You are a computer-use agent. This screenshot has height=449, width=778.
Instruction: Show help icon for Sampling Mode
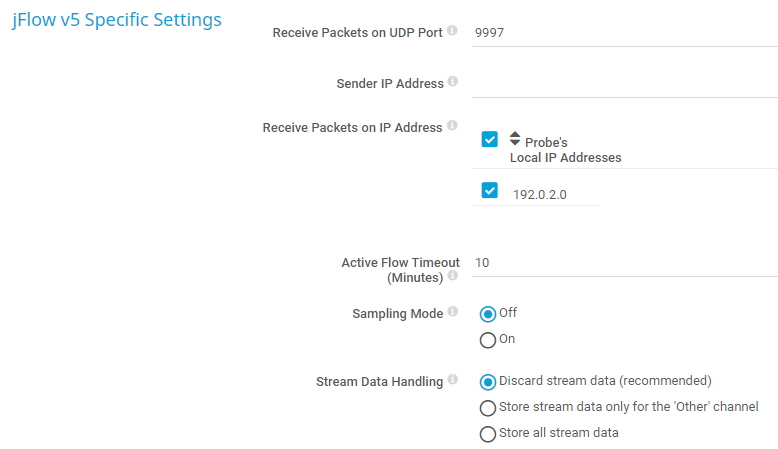coord(452,312)
